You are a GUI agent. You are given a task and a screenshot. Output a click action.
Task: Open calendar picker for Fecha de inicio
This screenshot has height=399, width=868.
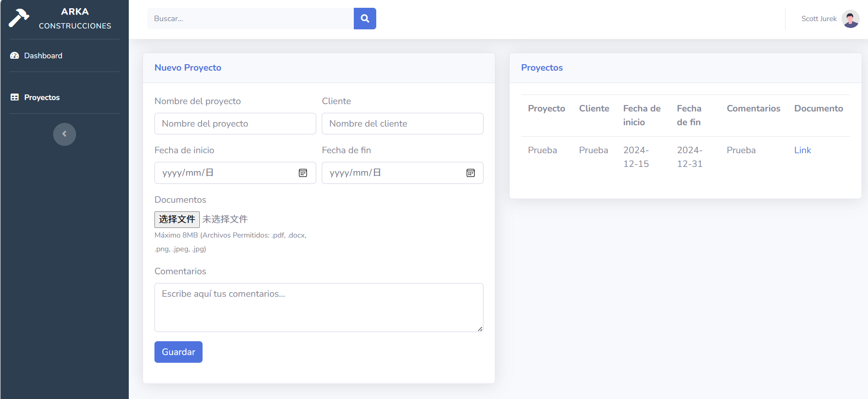tap(303, 173)
